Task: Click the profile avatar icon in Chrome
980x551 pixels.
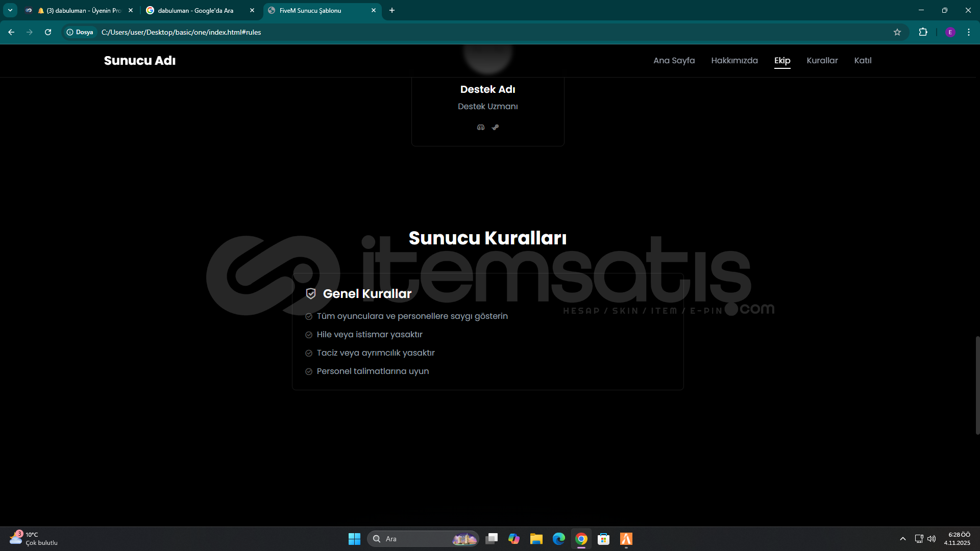Action: tap(950, 32)
